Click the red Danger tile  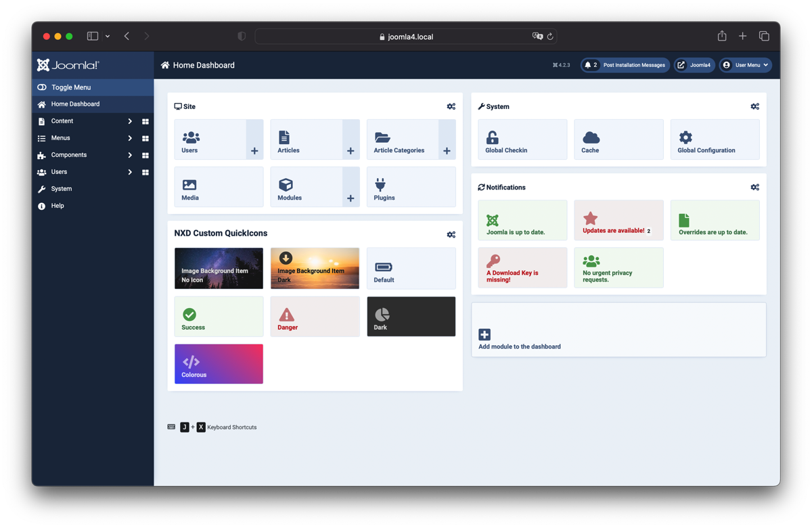[x=315, y=316]
